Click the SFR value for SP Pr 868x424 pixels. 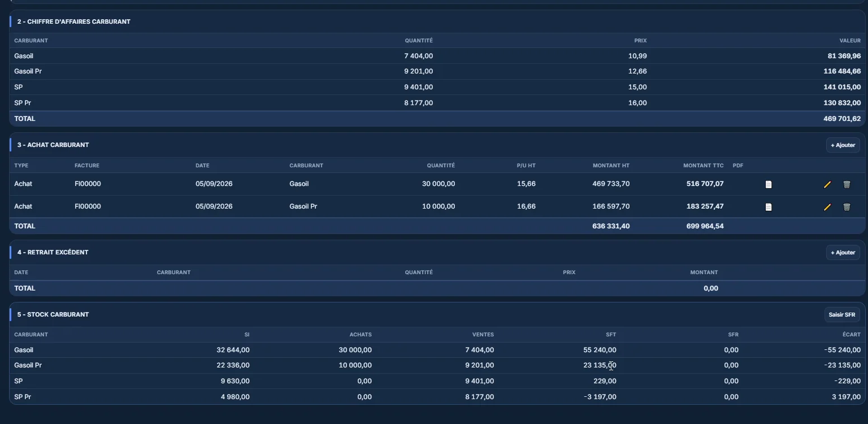731,397
